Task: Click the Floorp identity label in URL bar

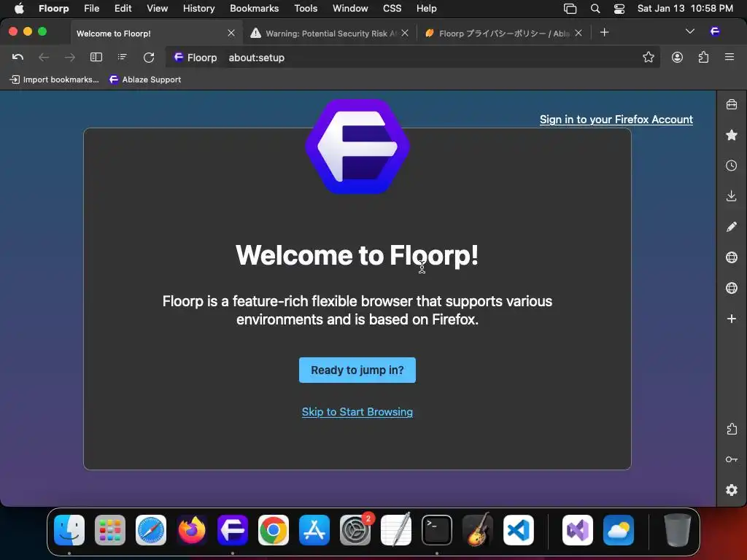Action: [196, 58]
